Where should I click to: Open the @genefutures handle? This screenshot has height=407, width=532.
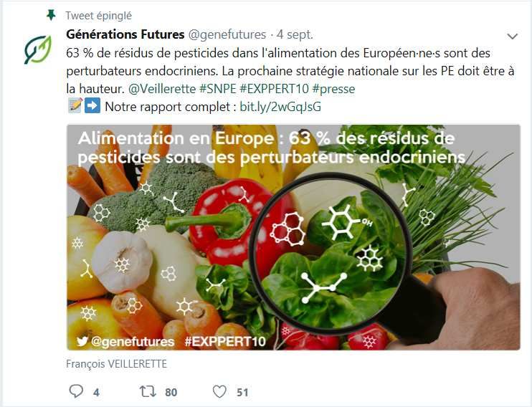tap(227, 34)
